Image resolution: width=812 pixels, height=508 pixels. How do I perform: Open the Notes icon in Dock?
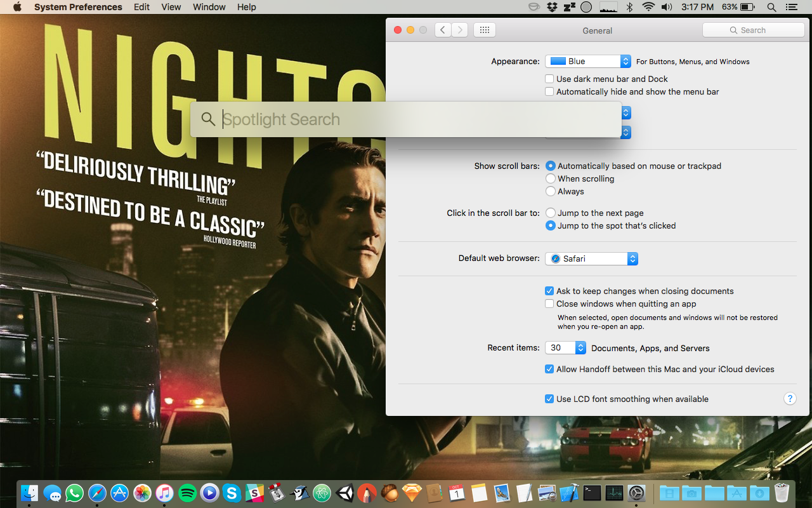(x=480, y=493)
